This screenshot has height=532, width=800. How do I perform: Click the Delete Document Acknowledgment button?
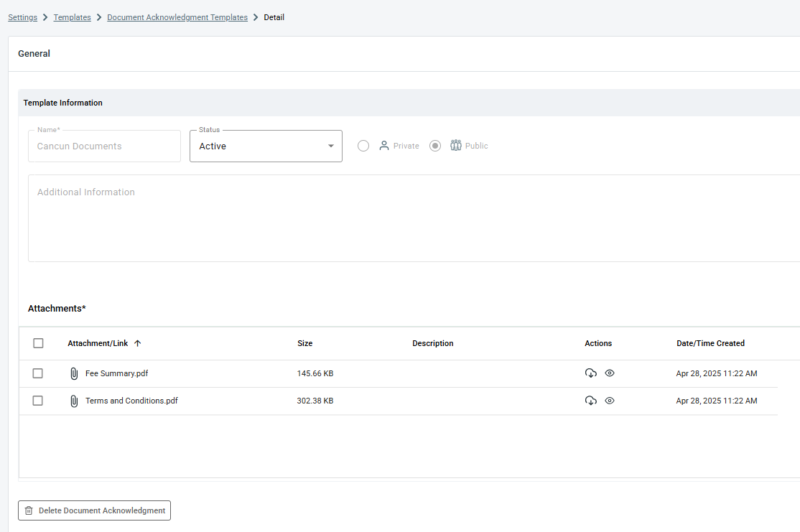[94, 510]
